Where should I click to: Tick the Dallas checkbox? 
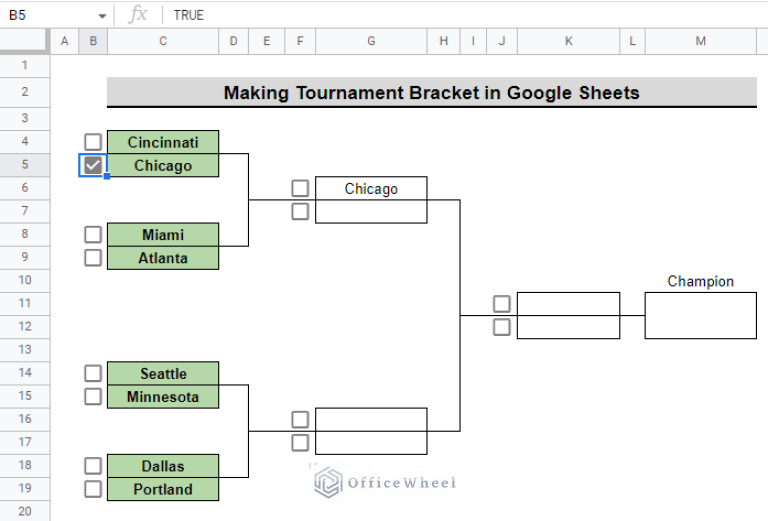pos(93,465)
